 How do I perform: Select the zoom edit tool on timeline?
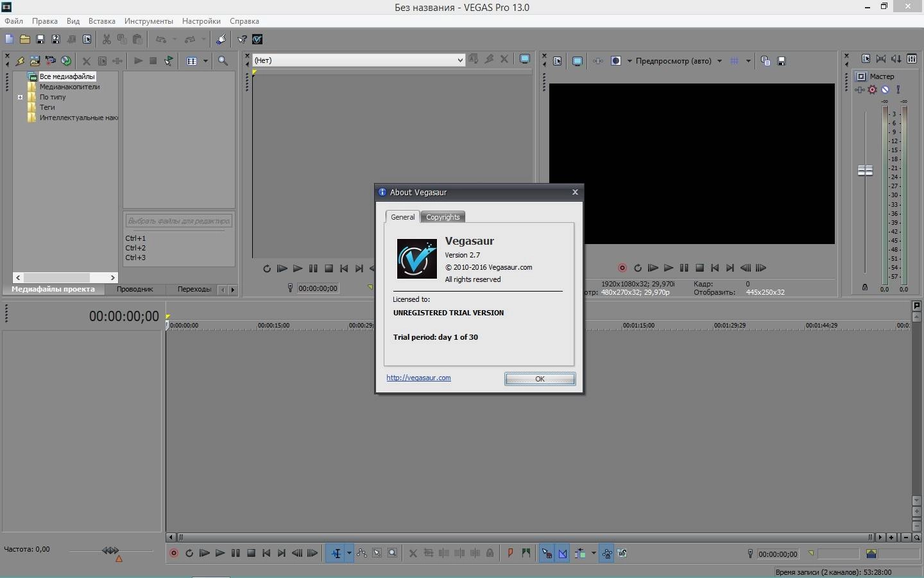pyautogui.click(x=393, y=553)
